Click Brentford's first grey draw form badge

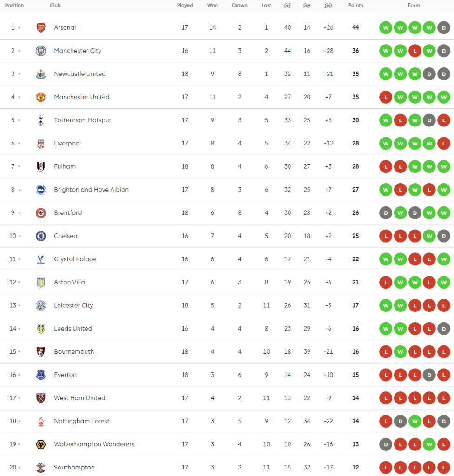[x=385, y=213]
